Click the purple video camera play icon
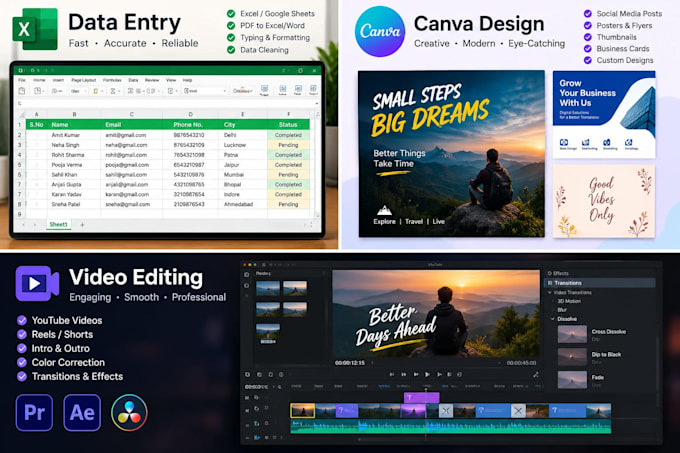 click(37, 284)
